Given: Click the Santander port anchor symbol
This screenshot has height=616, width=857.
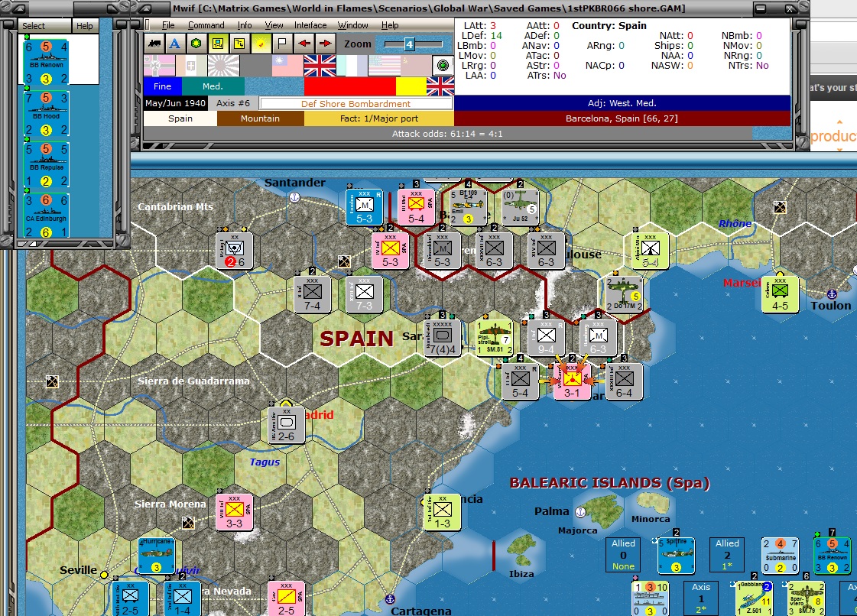Looking at the screenshot, I should (x=294, y=197).
